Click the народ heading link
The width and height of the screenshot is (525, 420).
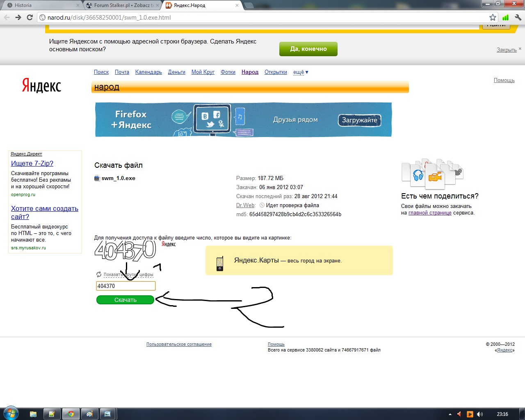[107, 87]
